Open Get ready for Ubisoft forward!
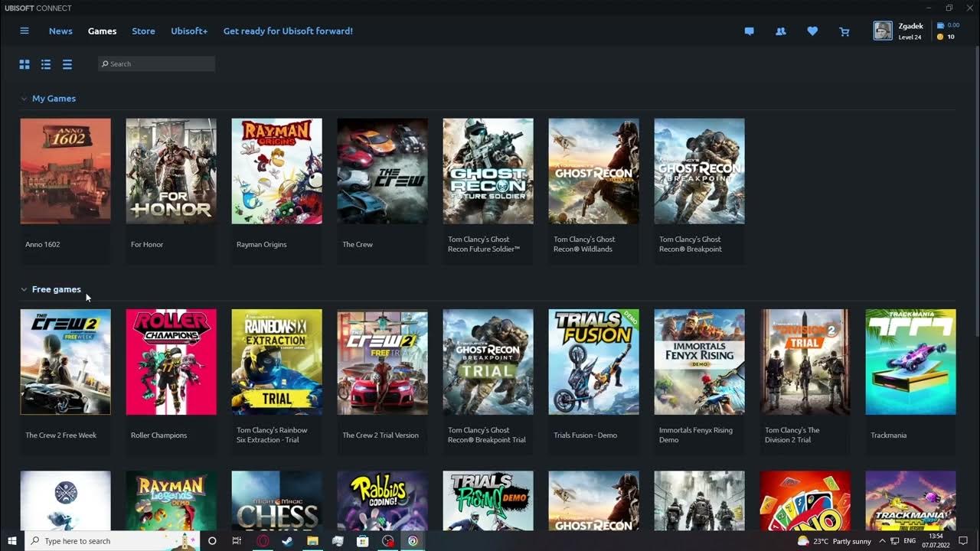The image size is (980, 551). (288, 31)
